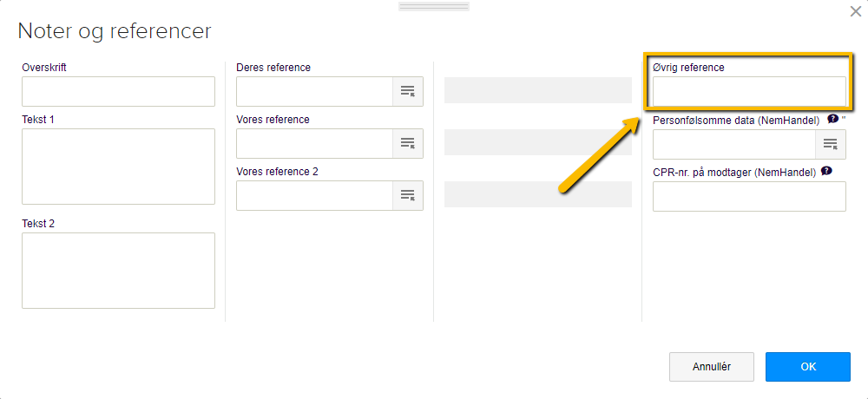Click inside the Tekst 2 text area
868x399 pixels.
[x=118, y=270]
